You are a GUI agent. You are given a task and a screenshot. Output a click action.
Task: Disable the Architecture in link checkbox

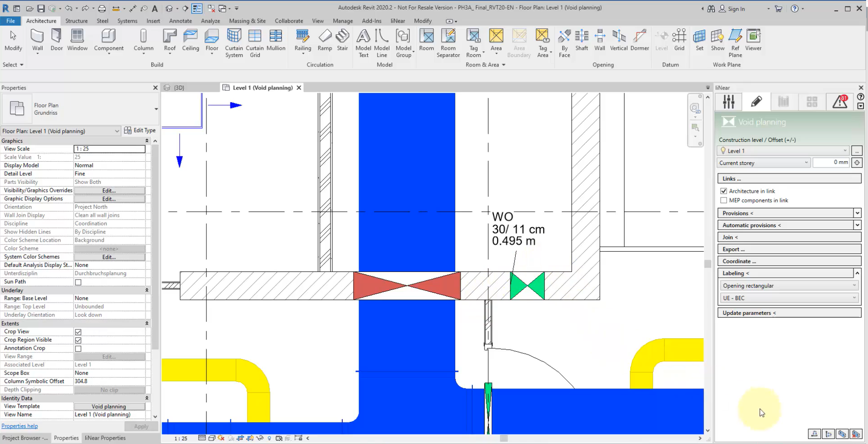click(x=724, y=191)
